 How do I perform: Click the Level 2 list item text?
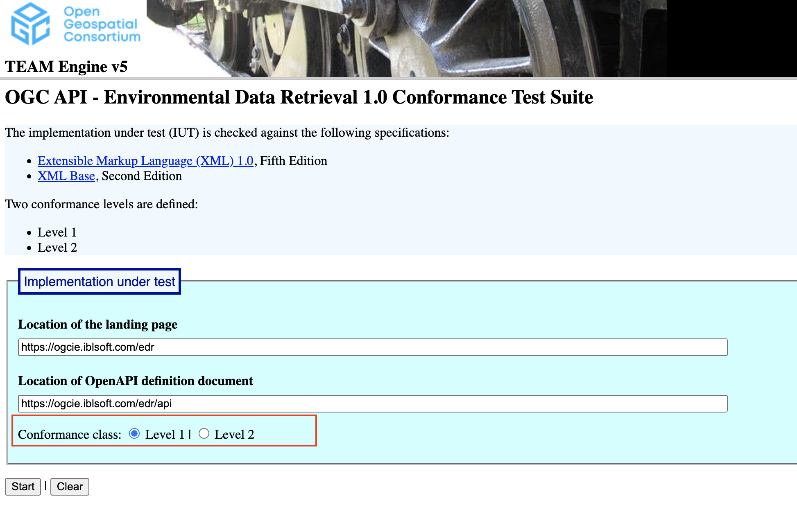click(x=57, y=248)
